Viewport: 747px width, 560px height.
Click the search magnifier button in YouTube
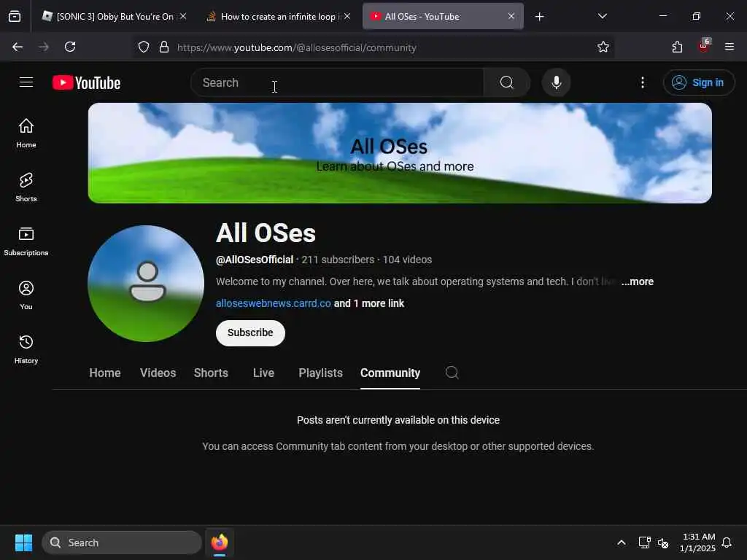point(507,82)
